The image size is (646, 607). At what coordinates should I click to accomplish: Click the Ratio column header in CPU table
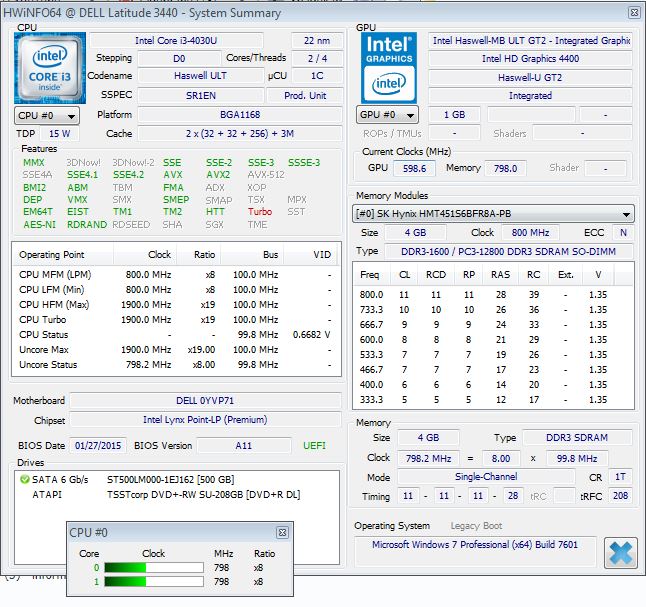coord(199,255)
